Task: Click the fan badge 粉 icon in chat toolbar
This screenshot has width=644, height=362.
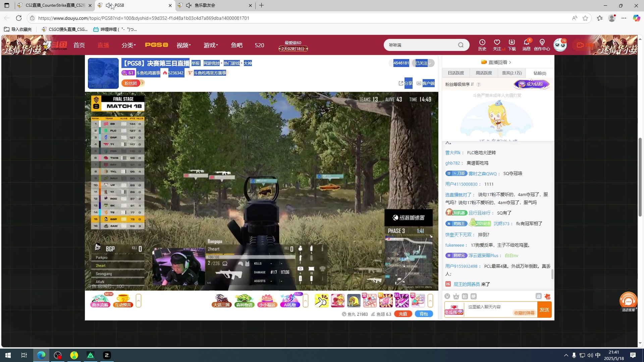Action: click(x=465, y=296)
